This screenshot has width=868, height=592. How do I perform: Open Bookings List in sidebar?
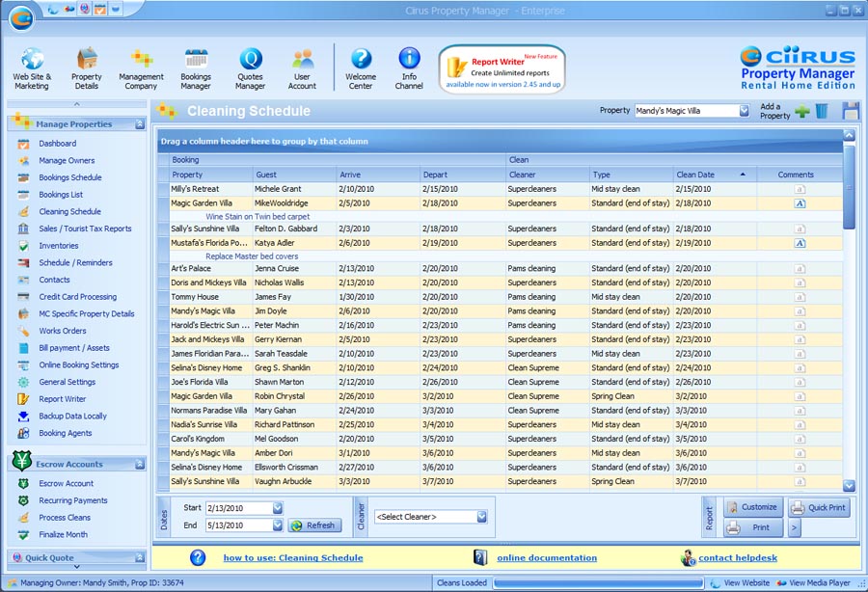click(61, 195)
